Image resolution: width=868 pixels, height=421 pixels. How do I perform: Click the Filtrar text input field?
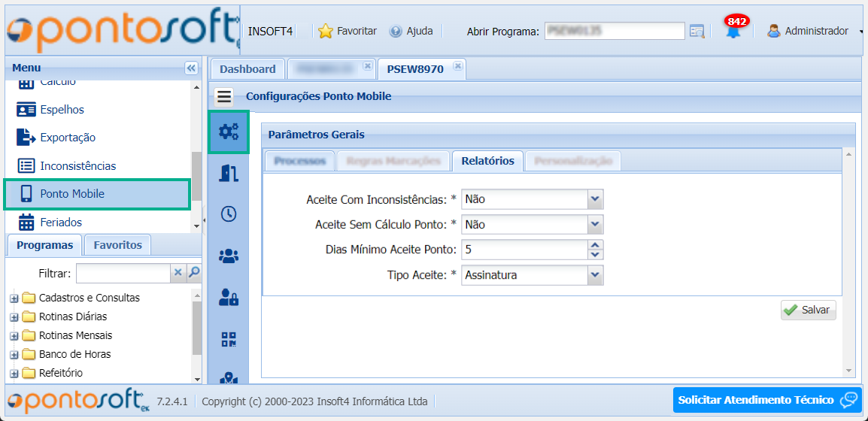(123, 273)
